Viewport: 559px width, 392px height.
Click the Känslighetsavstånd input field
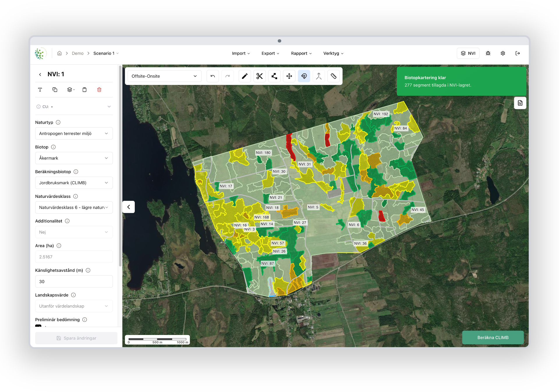pyautogui.click(x=74, y=282)
